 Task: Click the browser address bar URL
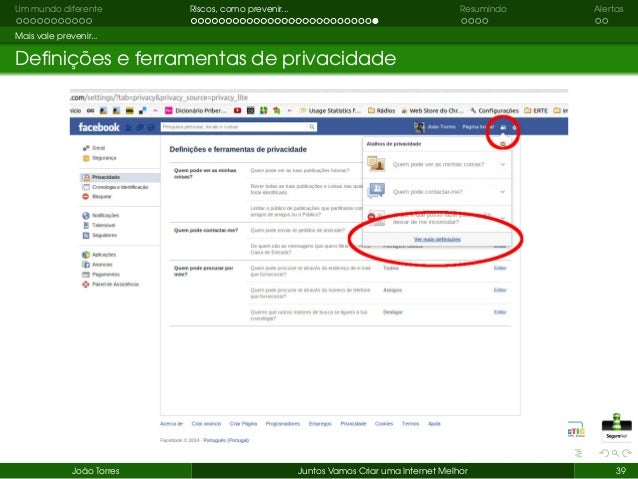pos(159,98)
